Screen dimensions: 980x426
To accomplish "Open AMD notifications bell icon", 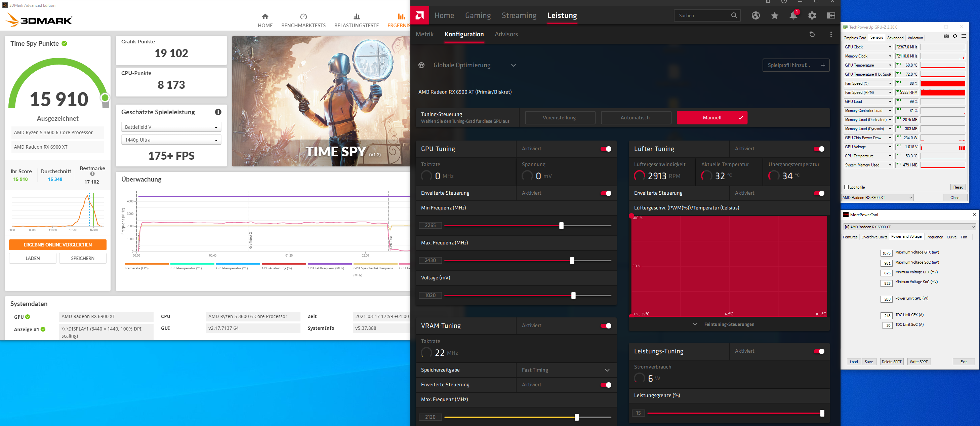I will pos(793,15).
